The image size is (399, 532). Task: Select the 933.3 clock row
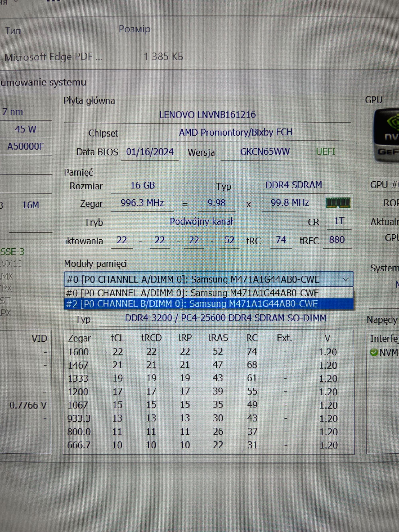209,418
